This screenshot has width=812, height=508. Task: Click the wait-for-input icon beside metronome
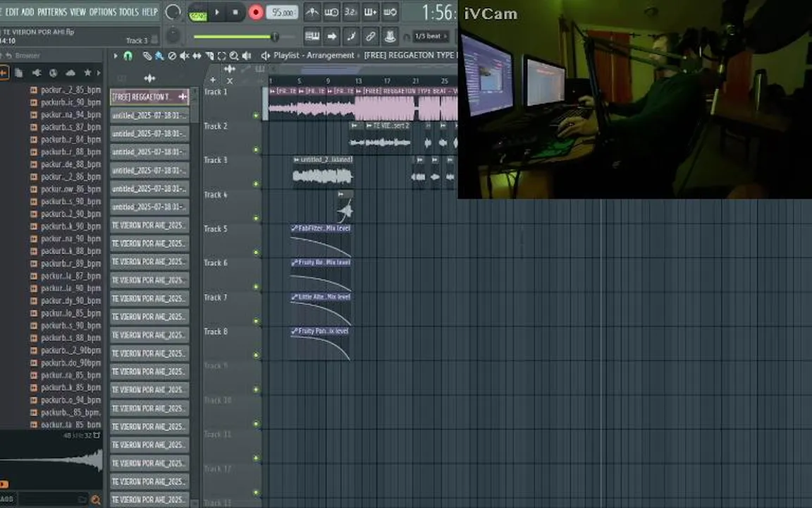click(x=331, y=12)
